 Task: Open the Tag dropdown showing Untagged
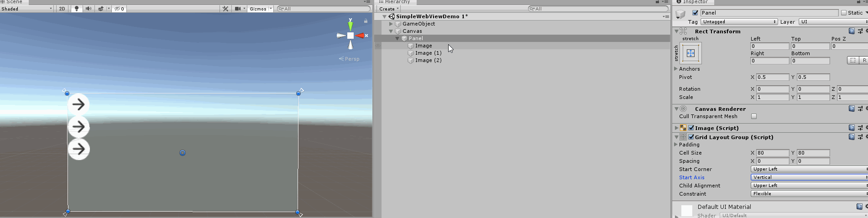739,22
